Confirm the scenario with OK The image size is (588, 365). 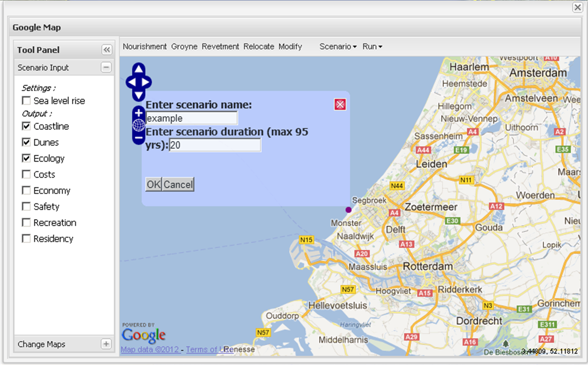pyautogui.click(x=153, y=185)
